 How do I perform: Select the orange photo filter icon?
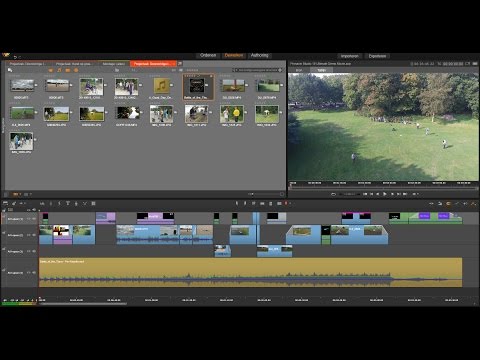(x=68, y=70)
